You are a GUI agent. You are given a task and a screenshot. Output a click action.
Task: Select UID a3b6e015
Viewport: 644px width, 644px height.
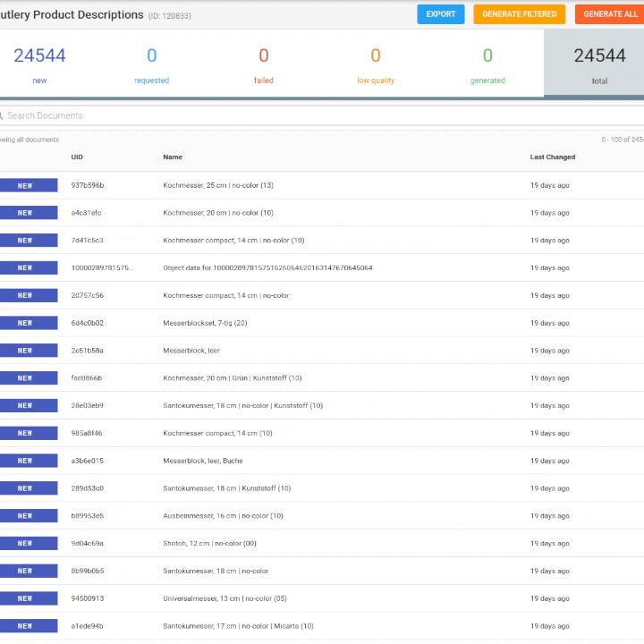pos(88,461)
